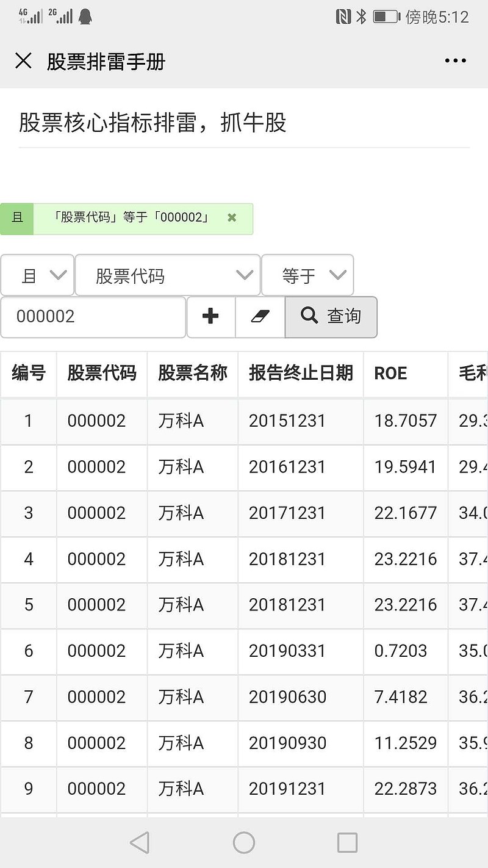Tap the Android back navigation button
This screenshot has width=488, height=868.
pos(140,843)
